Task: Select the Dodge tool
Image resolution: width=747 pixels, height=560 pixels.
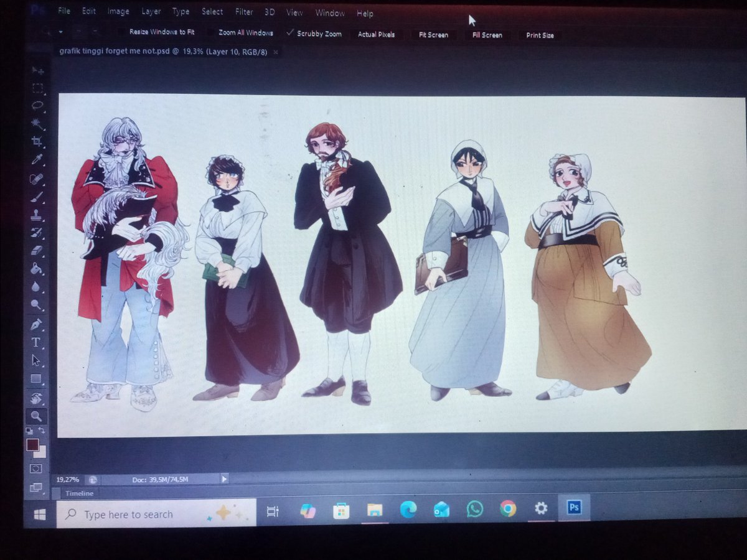Action: (x=36, y=305)
